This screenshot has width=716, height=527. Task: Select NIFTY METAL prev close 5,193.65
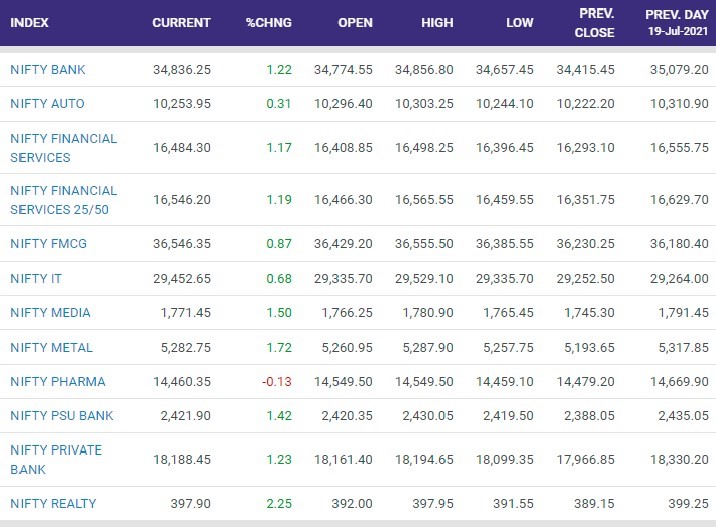pyautogui.click(x=589, y=348)
